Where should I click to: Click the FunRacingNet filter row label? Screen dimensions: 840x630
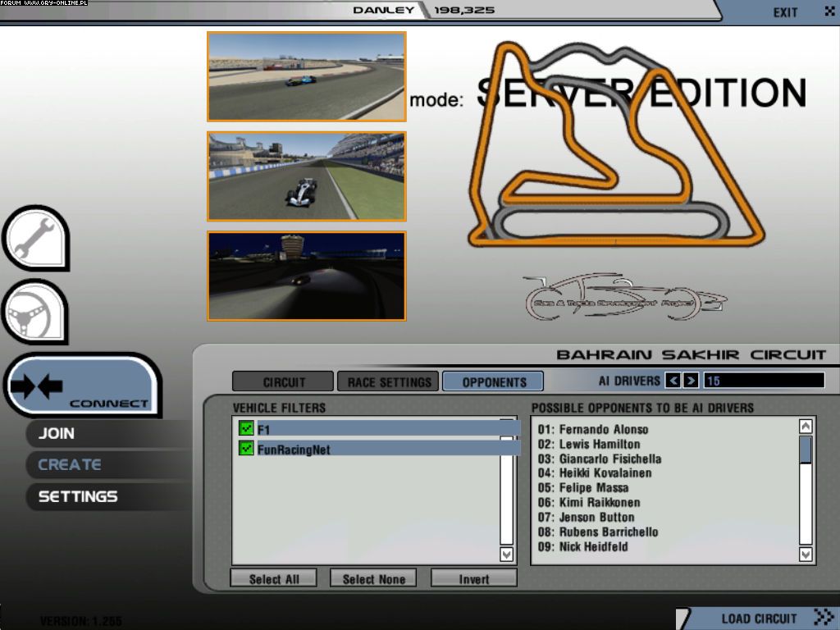(294, 449)
